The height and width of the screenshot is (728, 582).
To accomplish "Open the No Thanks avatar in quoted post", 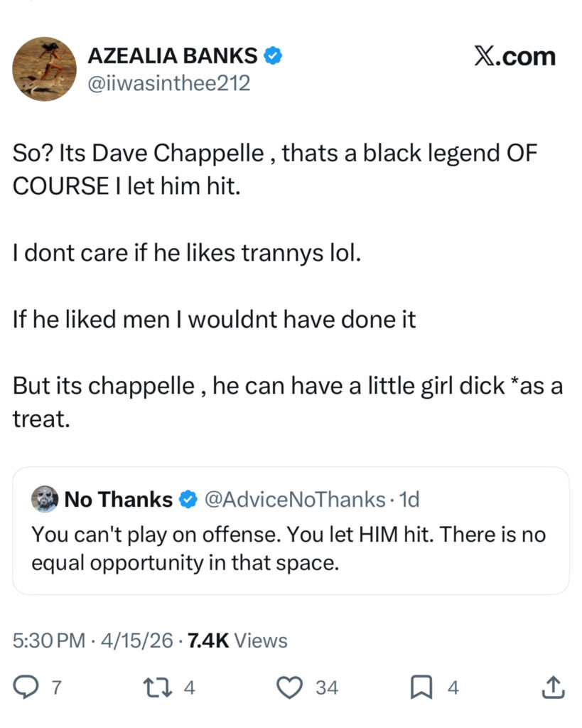I will pos(44,500).
